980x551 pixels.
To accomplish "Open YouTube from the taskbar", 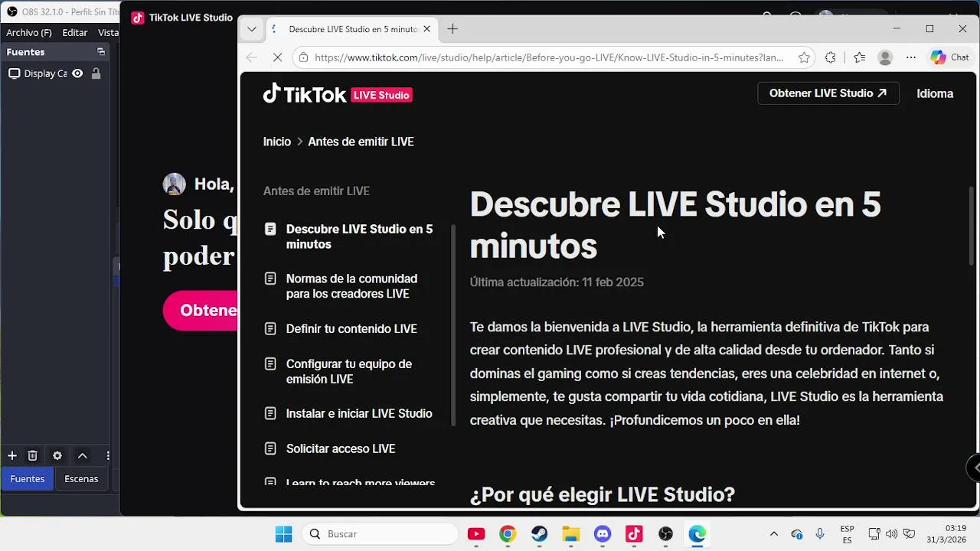I will (x=476, y=533).
